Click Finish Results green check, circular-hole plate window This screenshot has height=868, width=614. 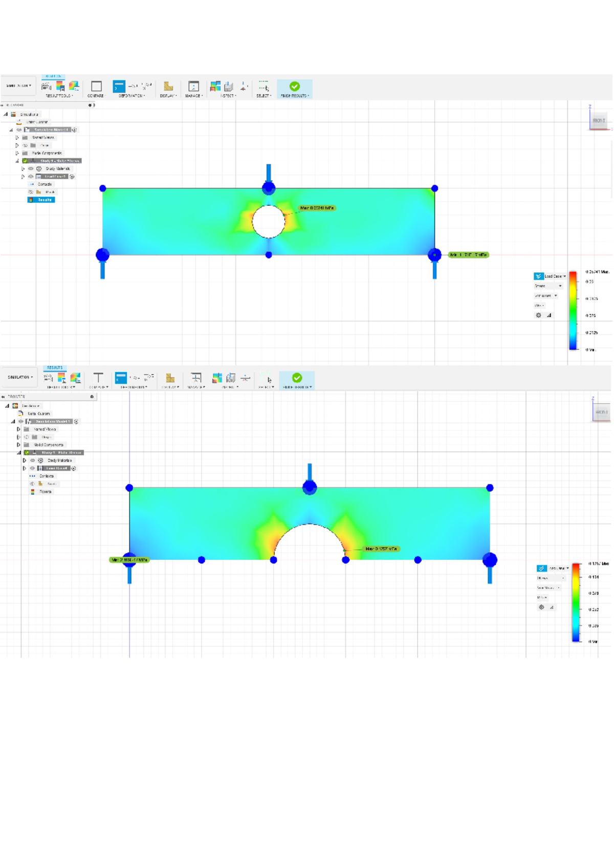click(x=295, y=86)
